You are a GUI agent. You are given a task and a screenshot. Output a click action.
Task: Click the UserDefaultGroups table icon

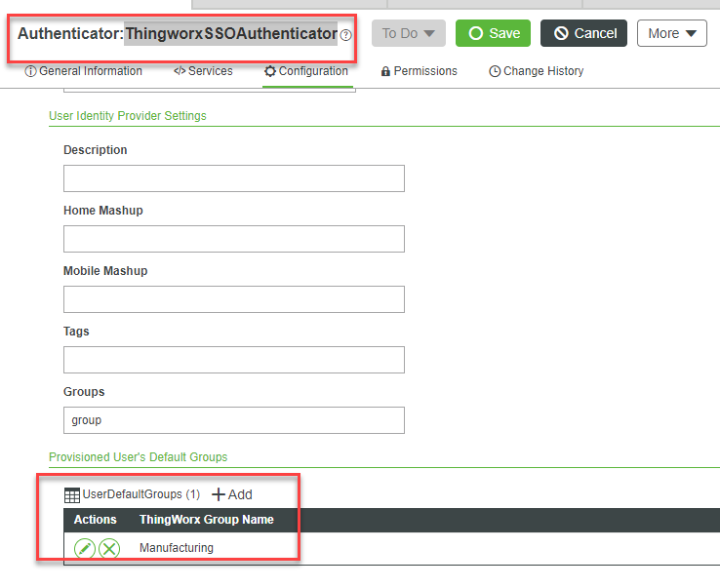[x=71, y=495]
